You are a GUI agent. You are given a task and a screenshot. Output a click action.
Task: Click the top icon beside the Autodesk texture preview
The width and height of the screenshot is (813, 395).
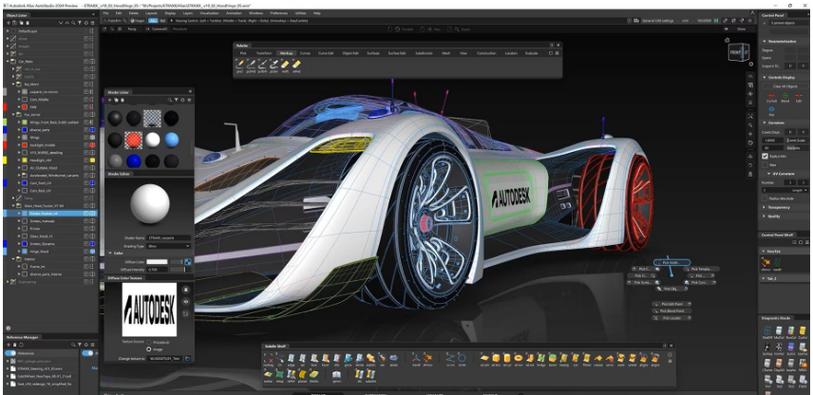[187, 290]
